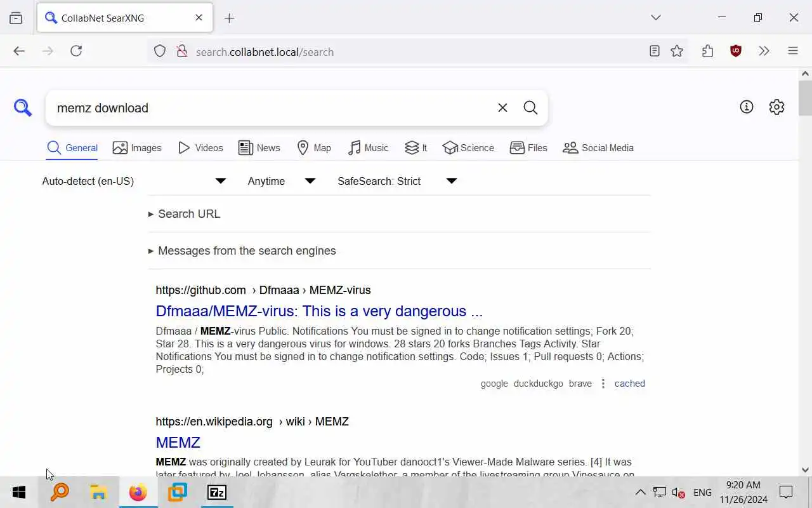The height and width of the screenshot is (508, 812).
Task: Clear the search query with X
Action: tap(502, 108)
